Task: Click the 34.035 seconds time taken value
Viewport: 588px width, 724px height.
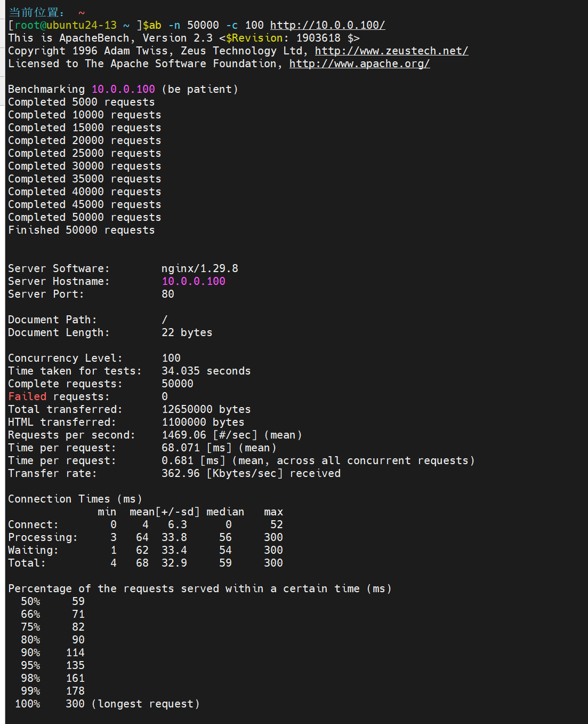Action: pyautogui.click(x=206, y=371)
